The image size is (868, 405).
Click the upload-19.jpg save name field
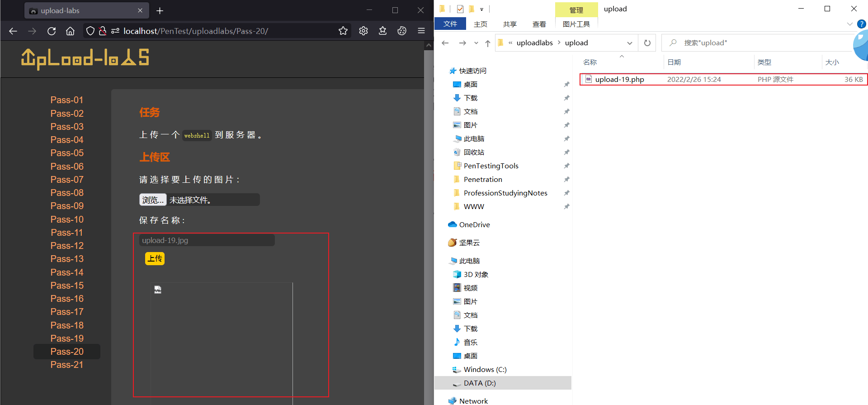tap(207, 240)
